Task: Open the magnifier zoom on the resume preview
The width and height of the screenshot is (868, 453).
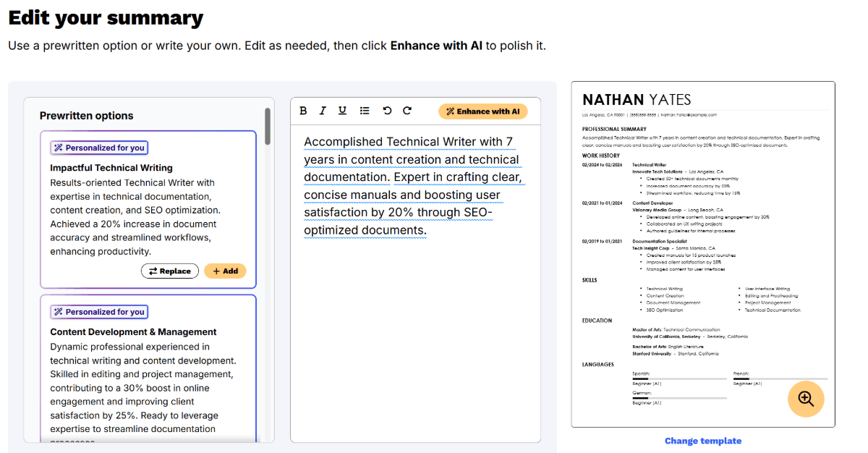Action: click(806, 399)
